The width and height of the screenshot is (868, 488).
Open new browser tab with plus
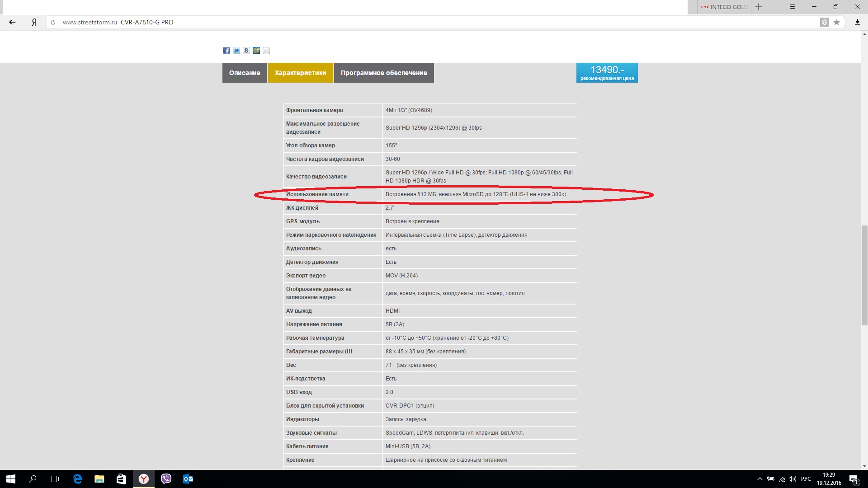759,7
